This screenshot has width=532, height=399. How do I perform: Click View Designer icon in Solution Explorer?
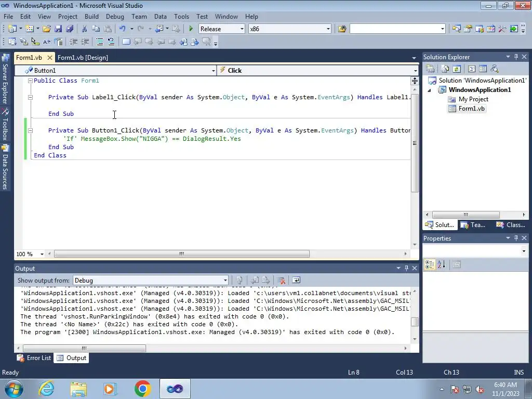click(483, 69)
